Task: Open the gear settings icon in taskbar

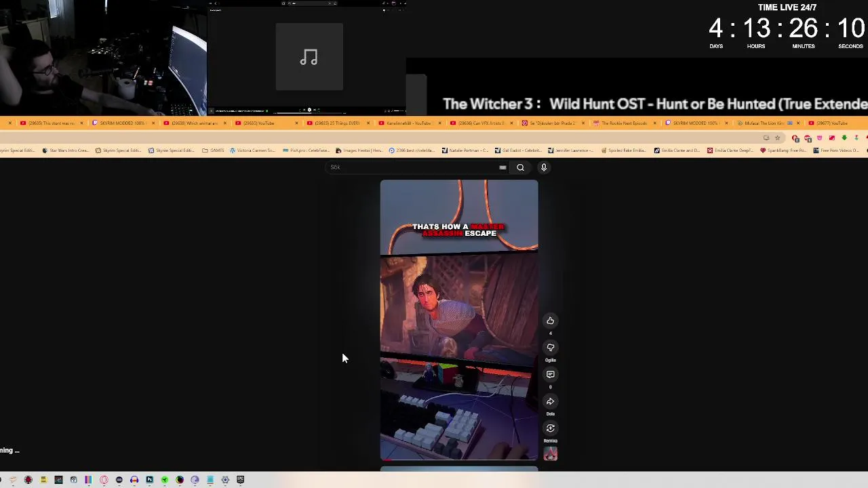Action: pyautogui.click(x=225, y=480)
